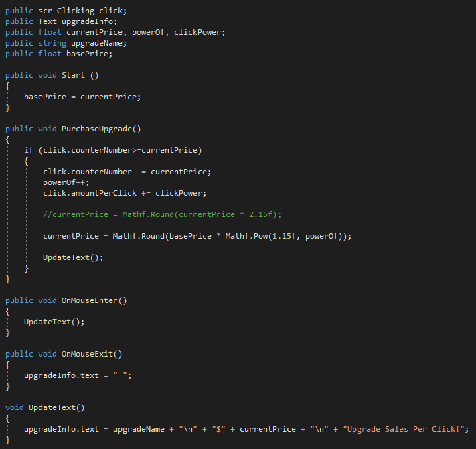This screenshot has height=449, width=476.
Task: Place cursor on the Start method name
Action: click(73, 75)
